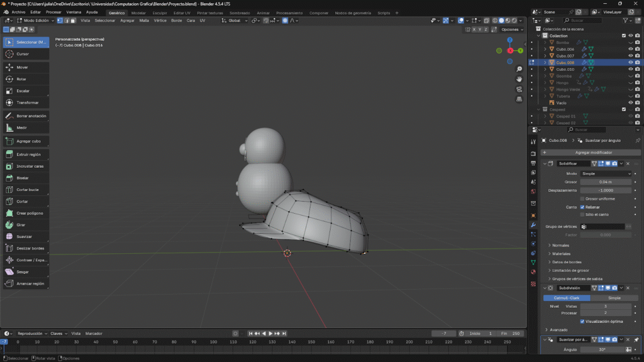The width and height of the screenshot is (644, 362).
Task: Uncheck the Rellenar checkbox
Action: [x=582, y=207]
